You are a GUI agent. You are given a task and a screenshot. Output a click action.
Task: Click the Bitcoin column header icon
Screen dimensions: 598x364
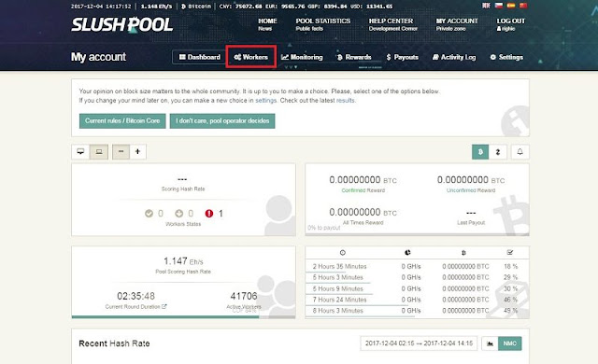click(463, 252)
